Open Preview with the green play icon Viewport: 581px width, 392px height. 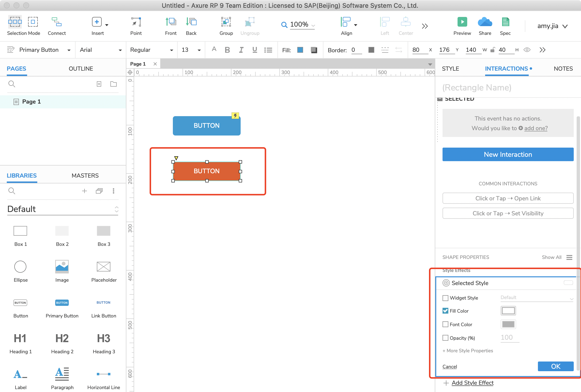[x=462, y=22]
